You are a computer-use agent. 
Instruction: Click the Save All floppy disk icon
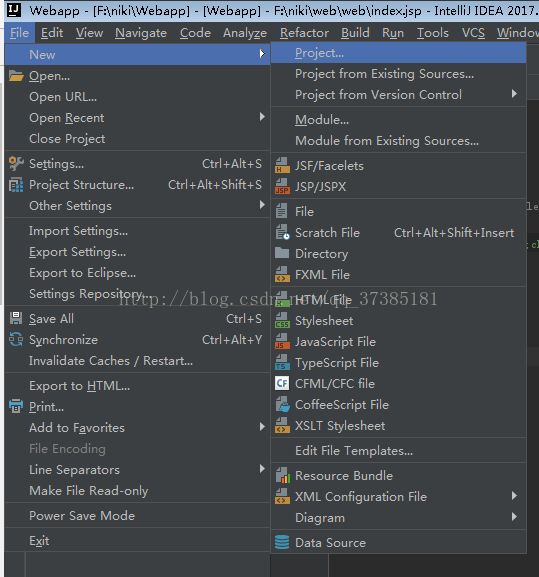pyautogui.click(x=16, y=318)
